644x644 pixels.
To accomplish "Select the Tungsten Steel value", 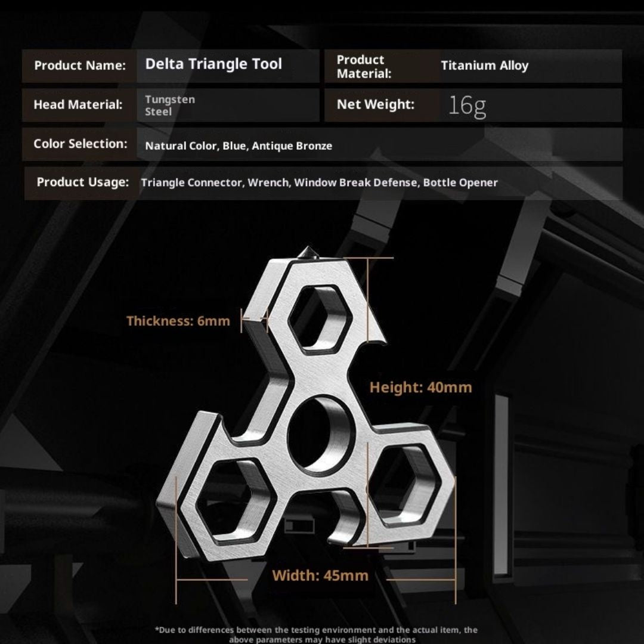I will pos(169,106).
